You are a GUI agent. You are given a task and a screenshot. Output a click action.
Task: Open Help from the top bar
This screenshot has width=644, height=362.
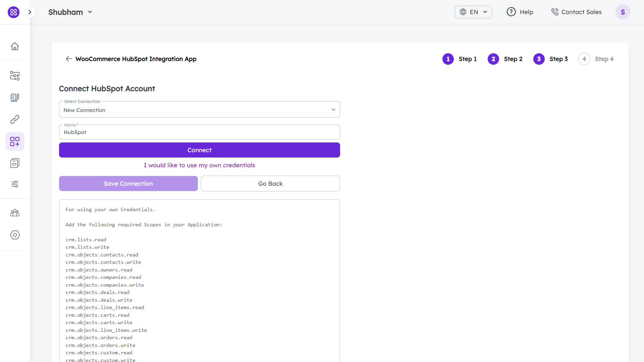520,12
